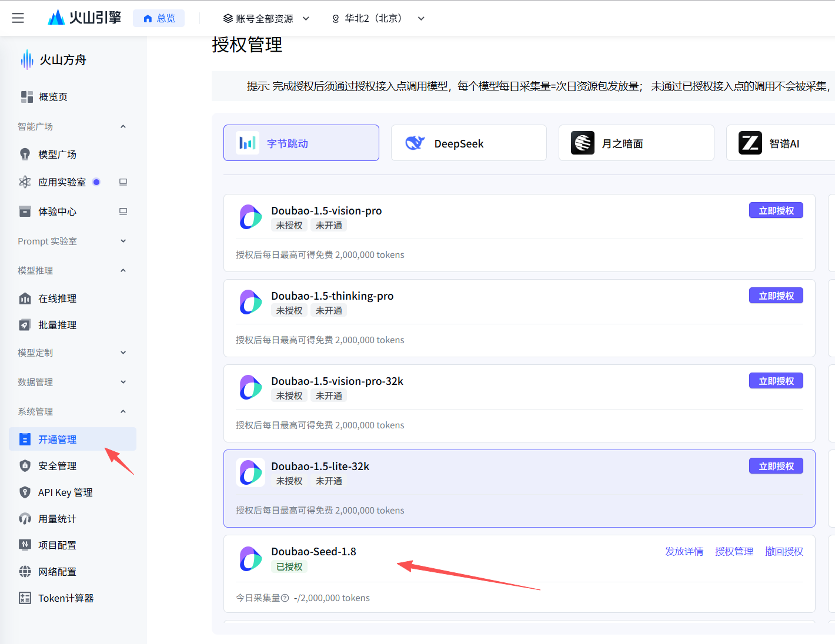The image size is (835, 644).
Task: Open 发放详情 for Doubao-Seed-1.8
Action: tap(684, 551)
